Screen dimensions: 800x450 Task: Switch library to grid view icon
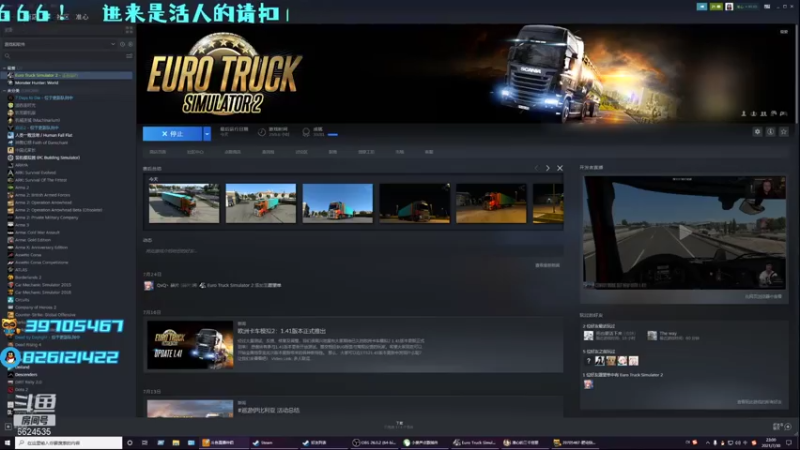(129, 30)
